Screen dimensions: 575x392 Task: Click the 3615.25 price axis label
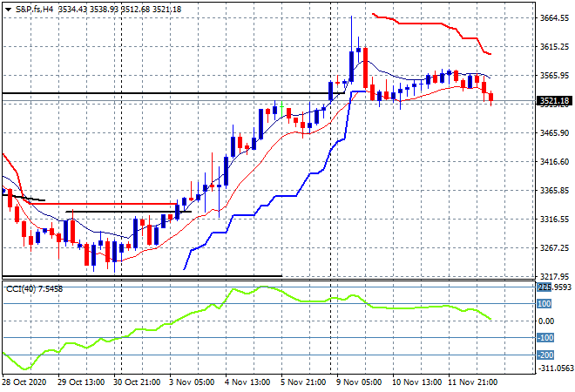554,46
